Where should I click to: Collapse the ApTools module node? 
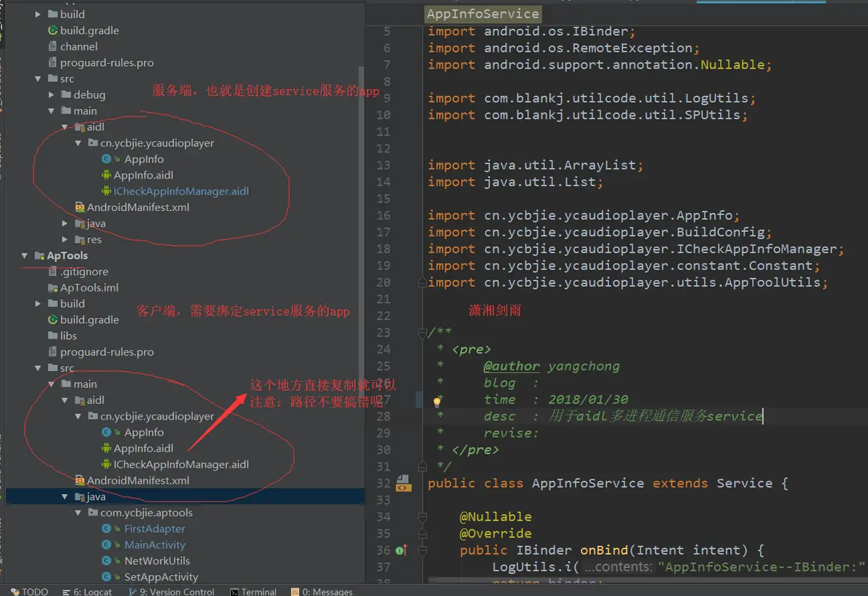(x=25, y=256)
